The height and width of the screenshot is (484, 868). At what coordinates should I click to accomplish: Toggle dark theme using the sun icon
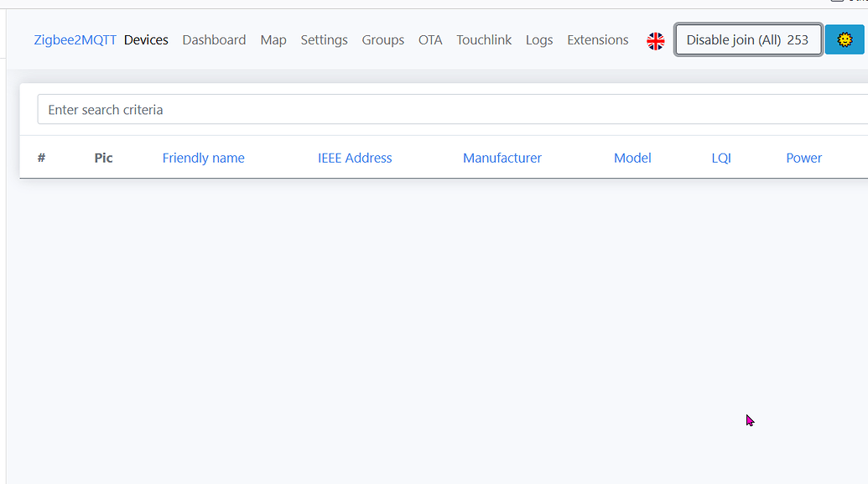pos(845,39)
